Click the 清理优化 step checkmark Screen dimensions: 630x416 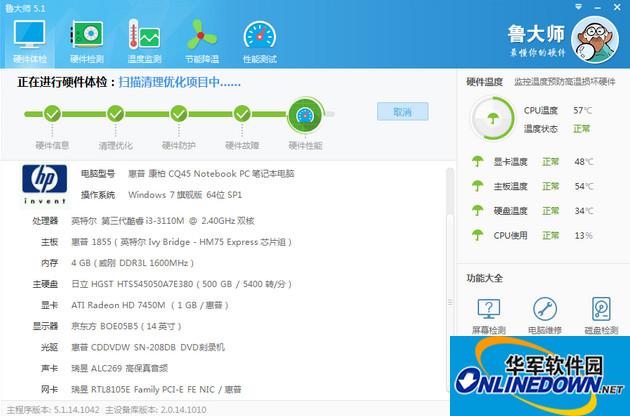[116, 114]
